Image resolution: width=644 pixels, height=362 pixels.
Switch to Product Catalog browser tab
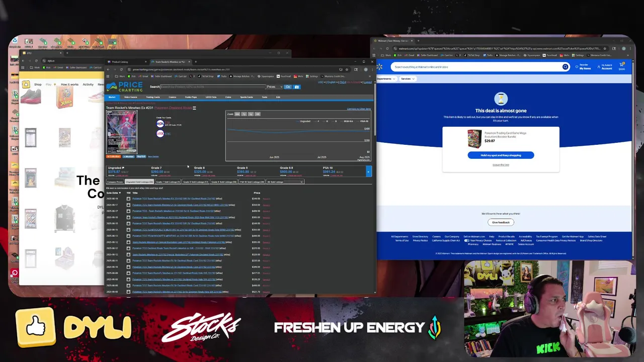click(126, 62)
